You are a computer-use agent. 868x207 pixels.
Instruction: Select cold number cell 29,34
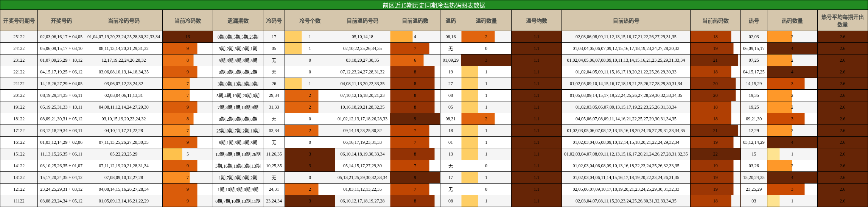click(274, 95)
